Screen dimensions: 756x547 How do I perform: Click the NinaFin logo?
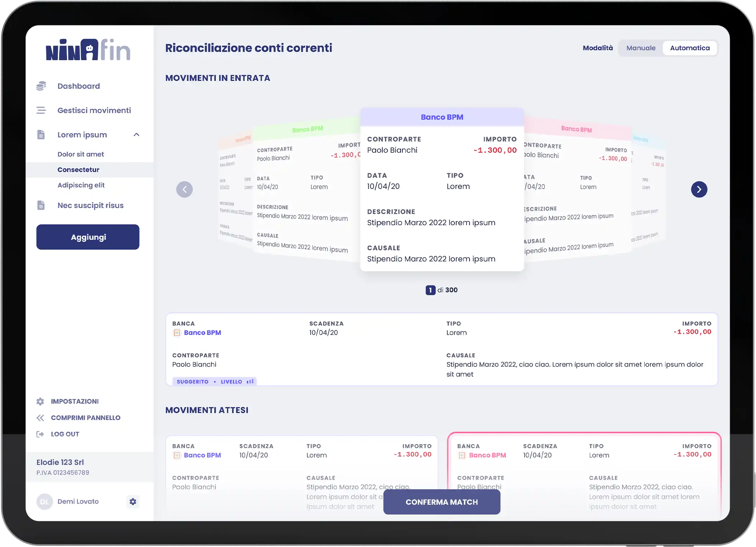coord(88,50)
